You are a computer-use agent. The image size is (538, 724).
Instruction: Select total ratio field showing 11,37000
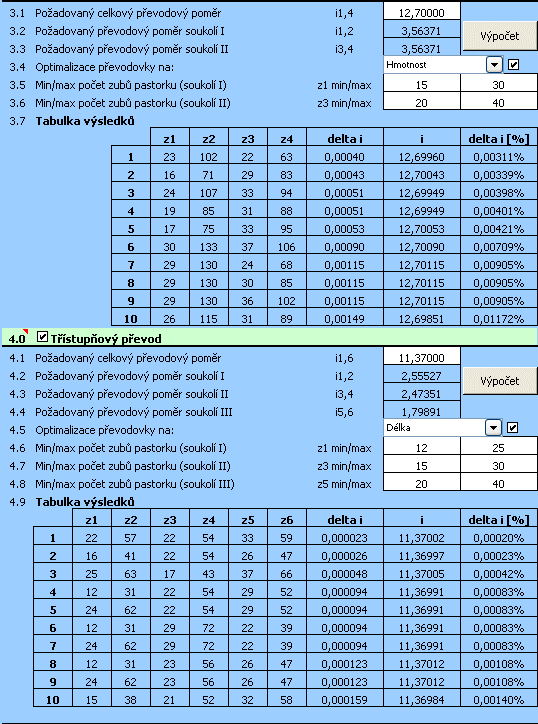pos(422,358)
